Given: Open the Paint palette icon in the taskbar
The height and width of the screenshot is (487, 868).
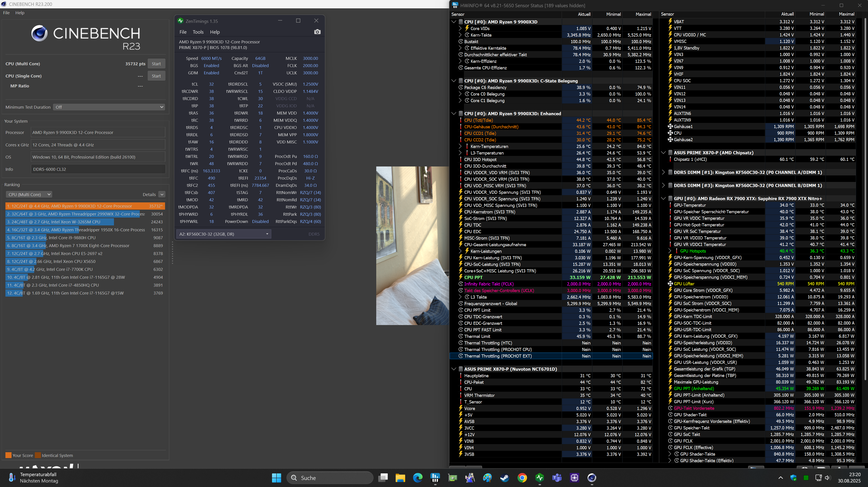Looking at the screenshot, I should pyautogui.click(x=487, y=478).
